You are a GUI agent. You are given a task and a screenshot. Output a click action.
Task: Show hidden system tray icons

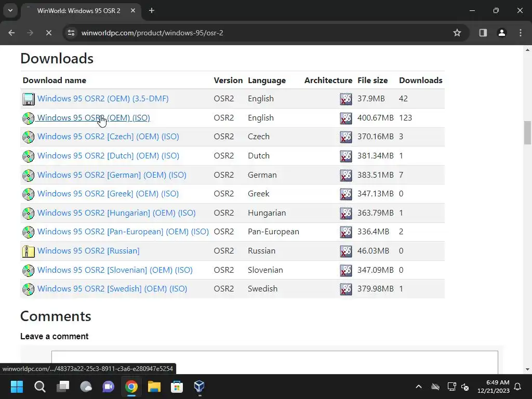(419, 387)
